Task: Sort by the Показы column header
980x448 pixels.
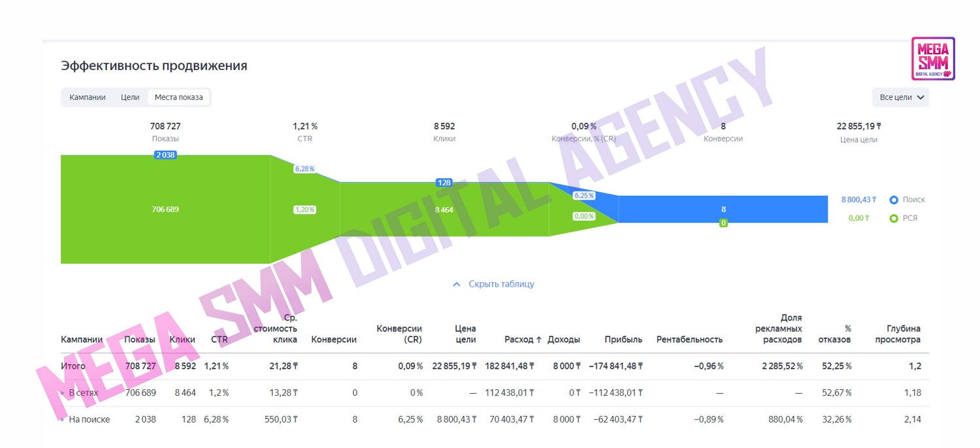Action: [140, 340]
